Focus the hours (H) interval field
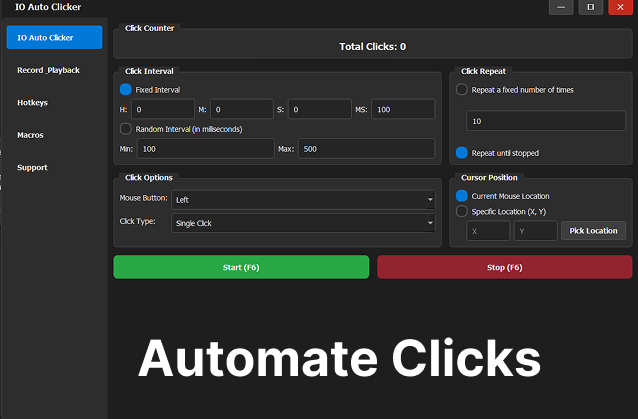 point(163,109)
